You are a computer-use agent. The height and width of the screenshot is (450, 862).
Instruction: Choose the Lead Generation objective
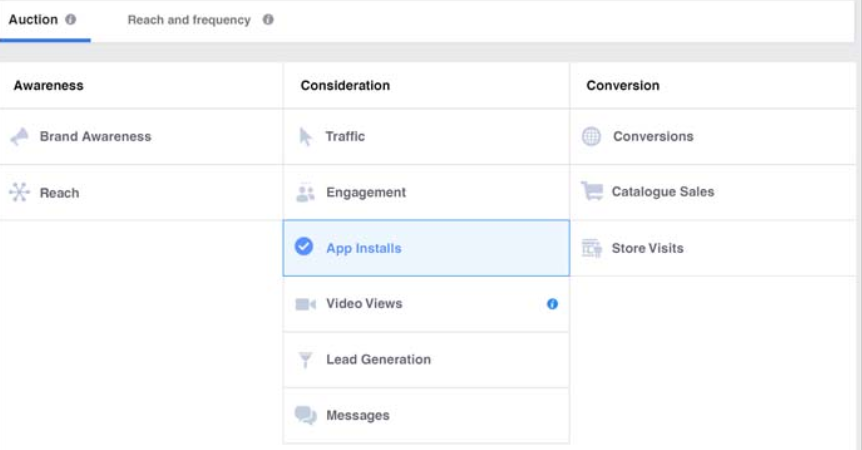[378, 360]
